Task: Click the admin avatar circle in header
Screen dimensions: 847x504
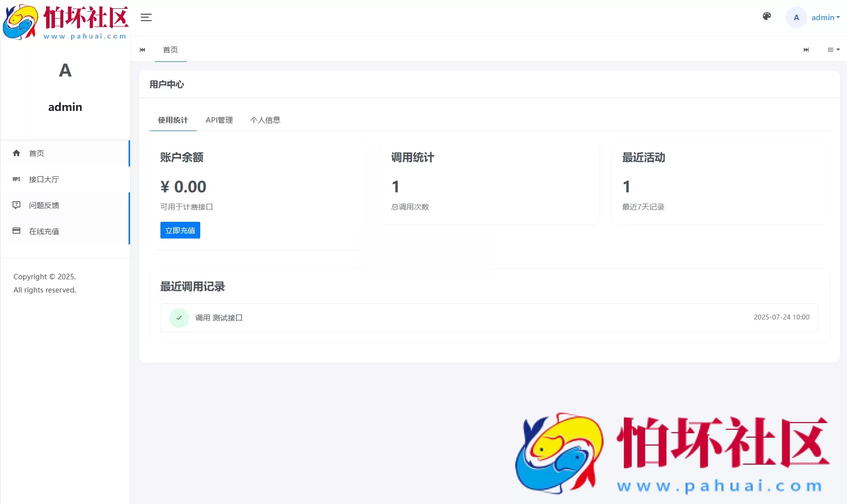Action: coord(796,17)
